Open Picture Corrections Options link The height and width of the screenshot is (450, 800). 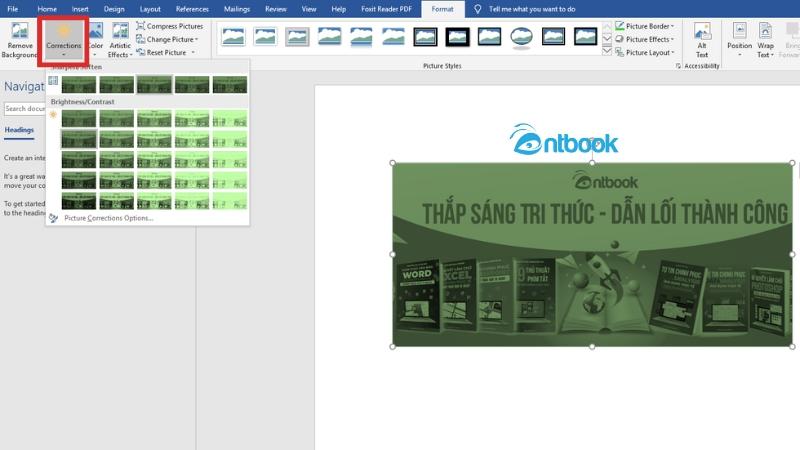pos(108,218)
